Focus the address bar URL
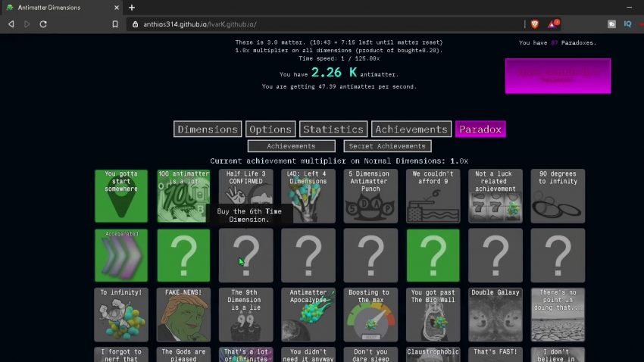 [x=199, y=24]
